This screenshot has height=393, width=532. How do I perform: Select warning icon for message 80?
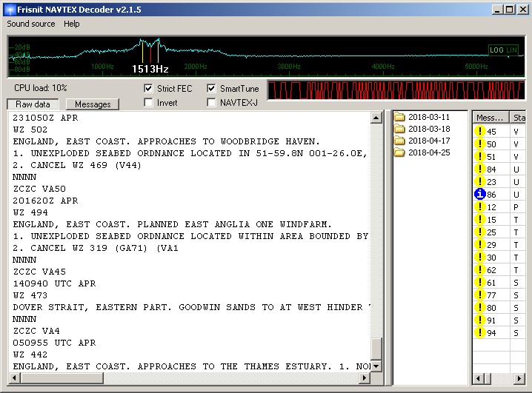click(x=479, y=307)
